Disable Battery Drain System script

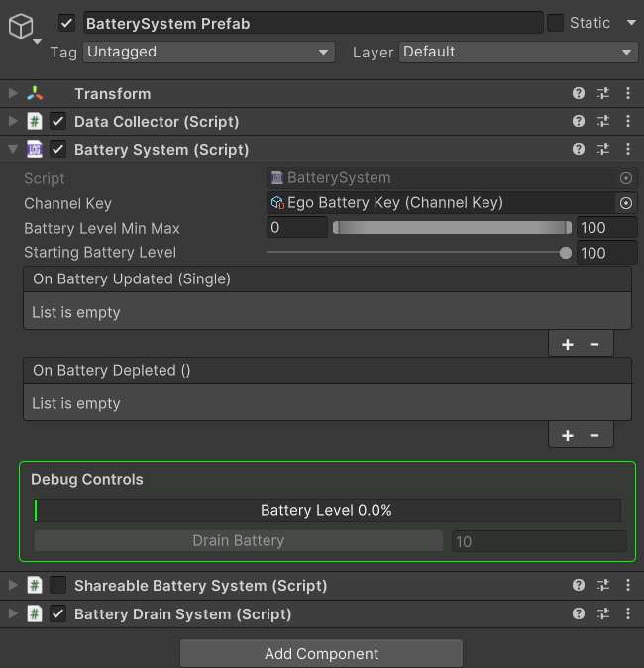[x=57, y=613]
